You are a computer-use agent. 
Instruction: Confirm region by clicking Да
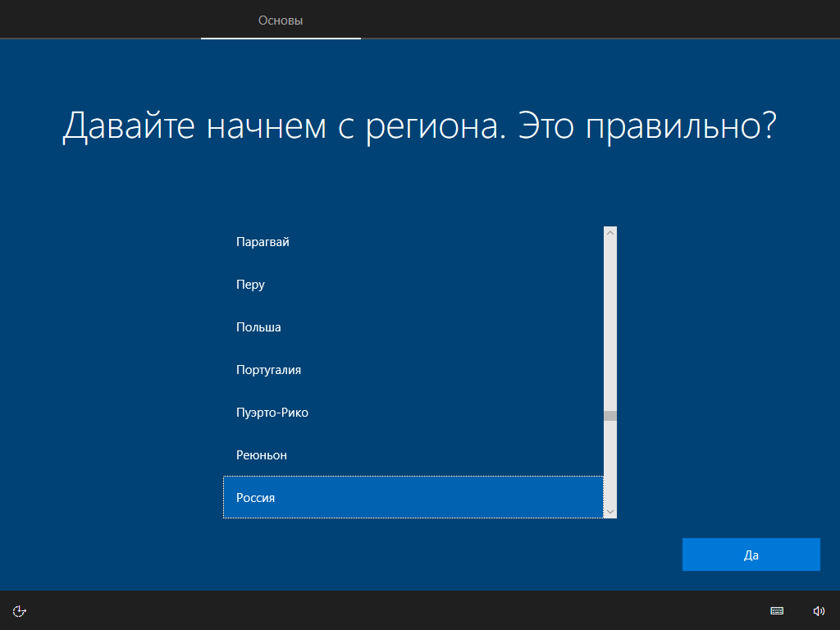tap(750, 554)
